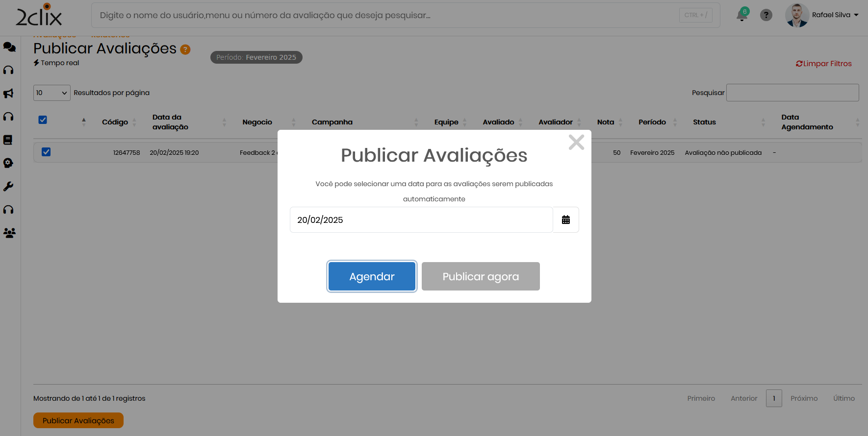The height and width of the screenshot is (436, 868).
Task: Select the wrench tools sidebar icon
Action: tap(8, 187)
